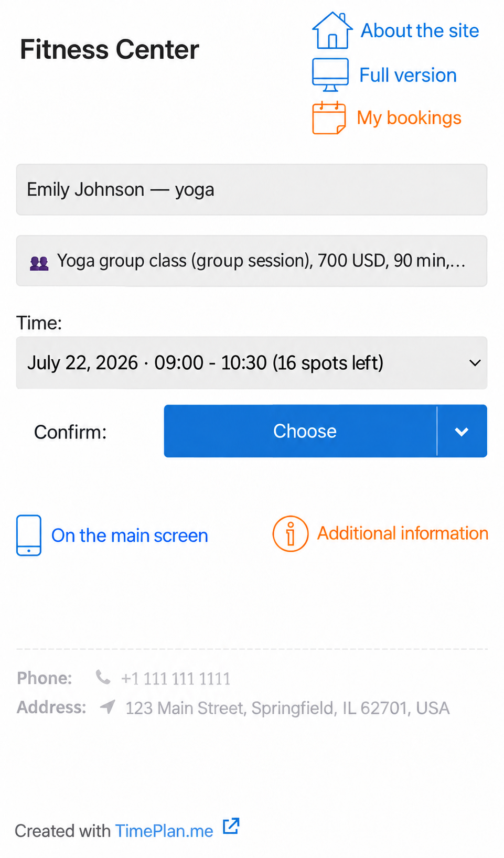504x858 pixels.
Task: Open the TimePlan.me link
Action: (164, 831)
